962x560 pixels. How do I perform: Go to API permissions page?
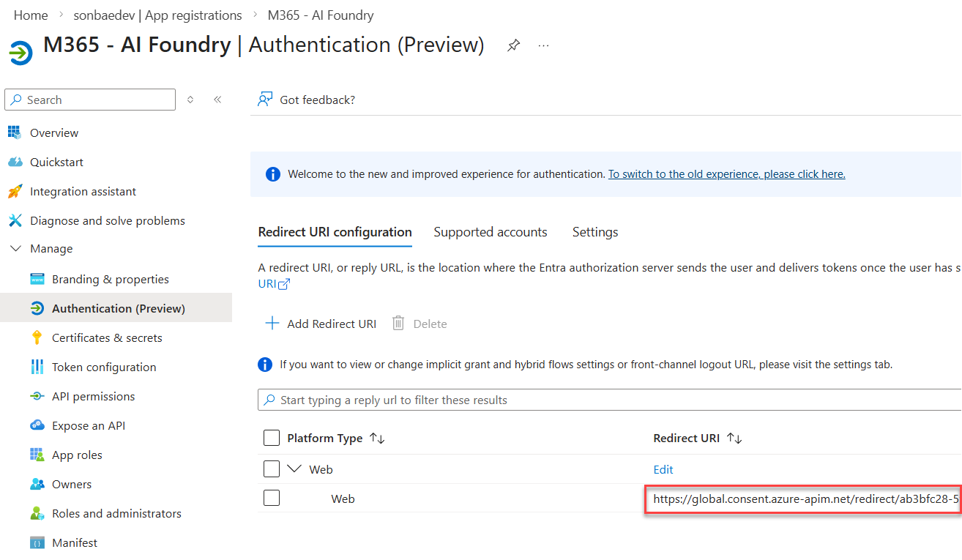pos(93,396)
